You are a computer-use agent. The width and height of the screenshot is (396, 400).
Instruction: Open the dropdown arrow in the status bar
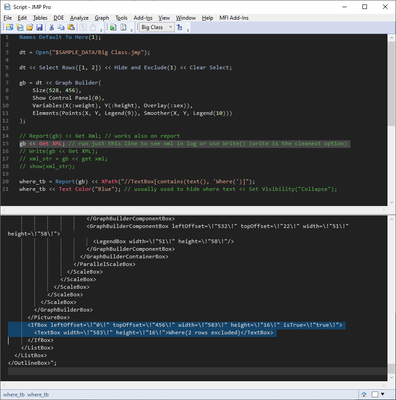pyautogui.click(x=382, y=394)
